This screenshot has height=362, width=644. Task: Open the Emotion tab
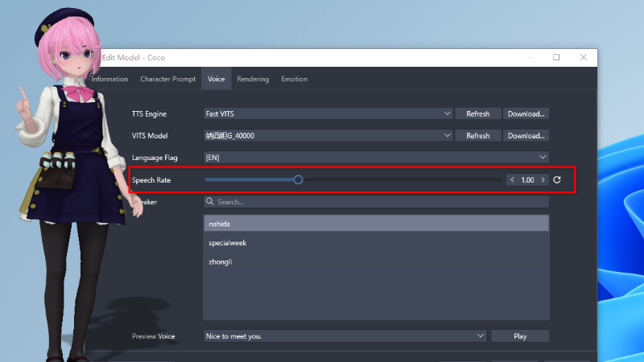point(295,79)
